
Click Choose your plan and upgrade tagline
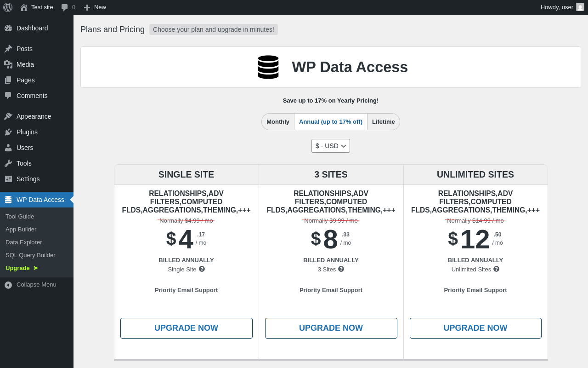pos(214,29)
